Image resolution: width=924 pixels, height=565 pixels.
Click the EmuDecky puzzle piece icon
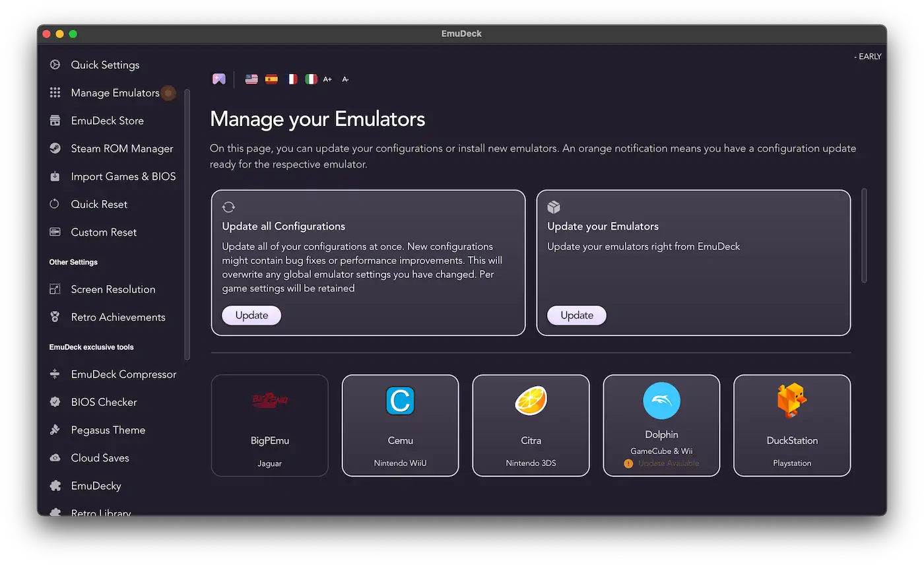pos(55,486)
